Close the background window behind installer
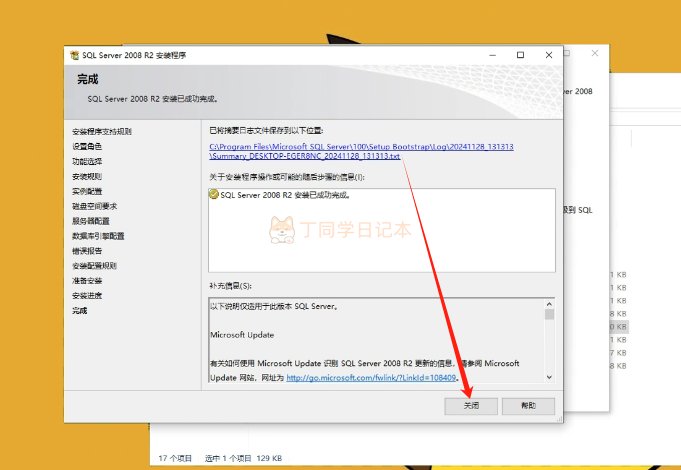This screenshot has height=470, width=681. (595, 53)
